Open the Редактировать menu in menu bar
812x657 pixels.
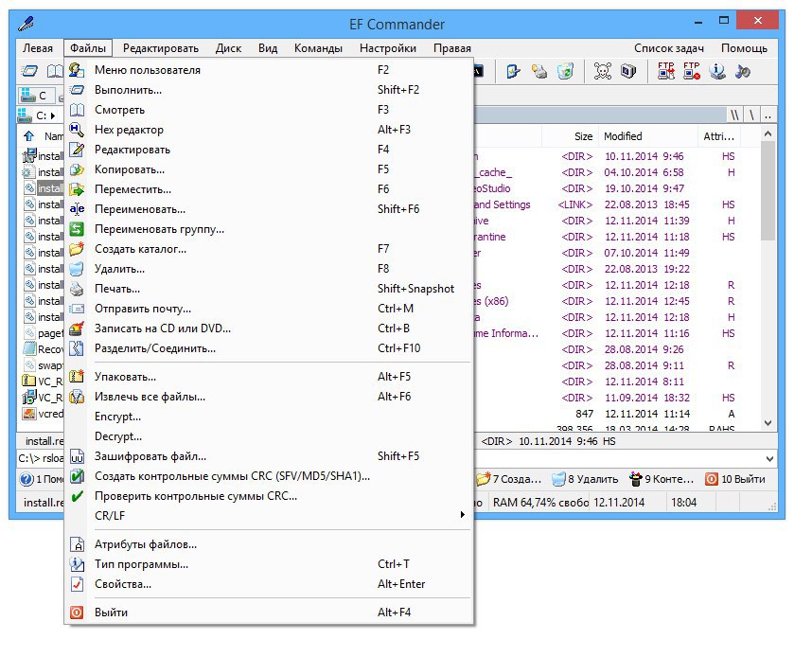pos(161,48)
